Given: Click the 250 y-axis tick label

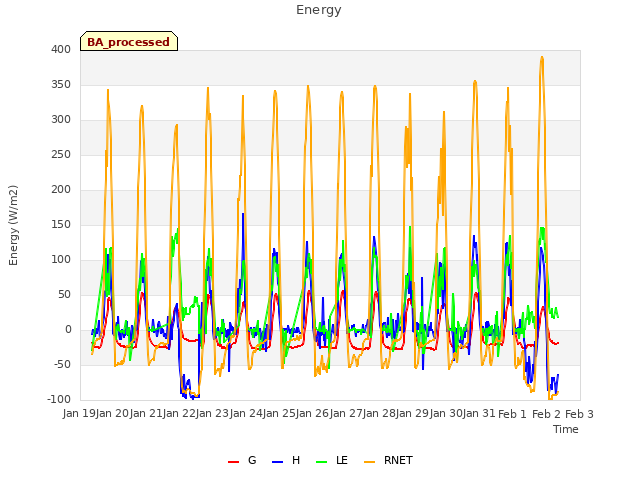Looking at the screenshot, I should pyautogui.click(x=61, y=155).
